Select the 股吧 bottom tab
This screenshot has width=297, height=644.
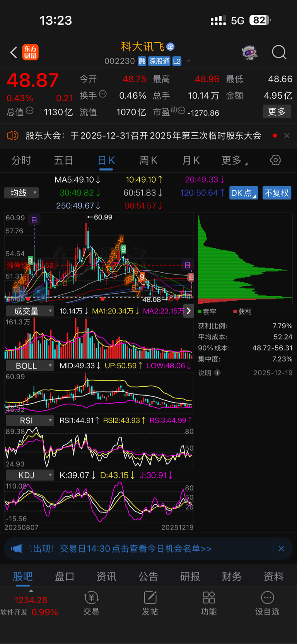[23, 577]
